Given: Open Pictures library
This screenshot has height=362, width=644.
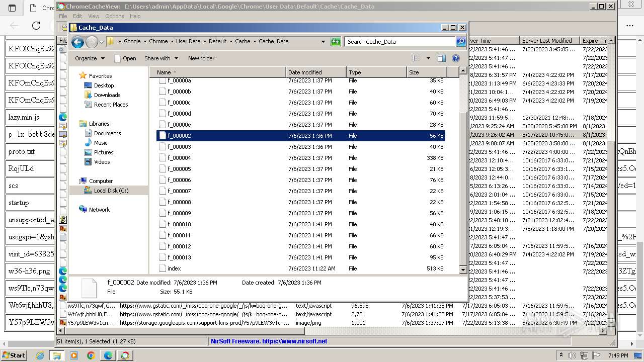Looking at the screenshot, I should click(x=104, y=152).
